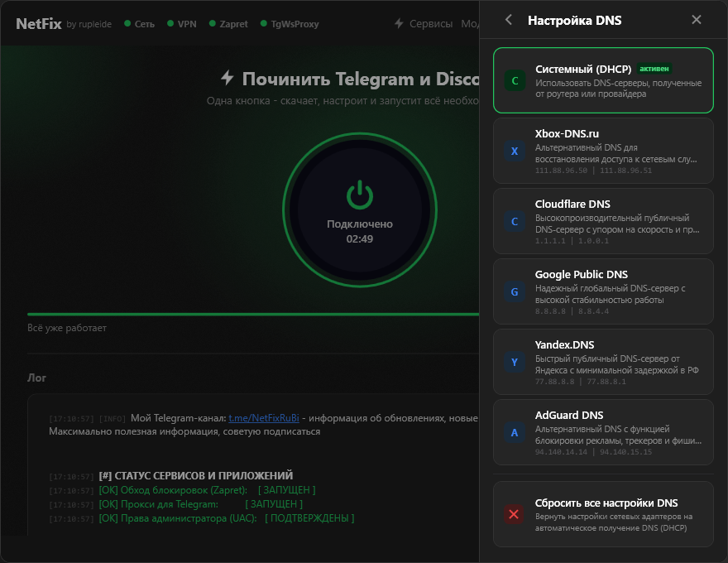Click the green dot next to VPN
The image size is (728, 563).
pos(170,23)
